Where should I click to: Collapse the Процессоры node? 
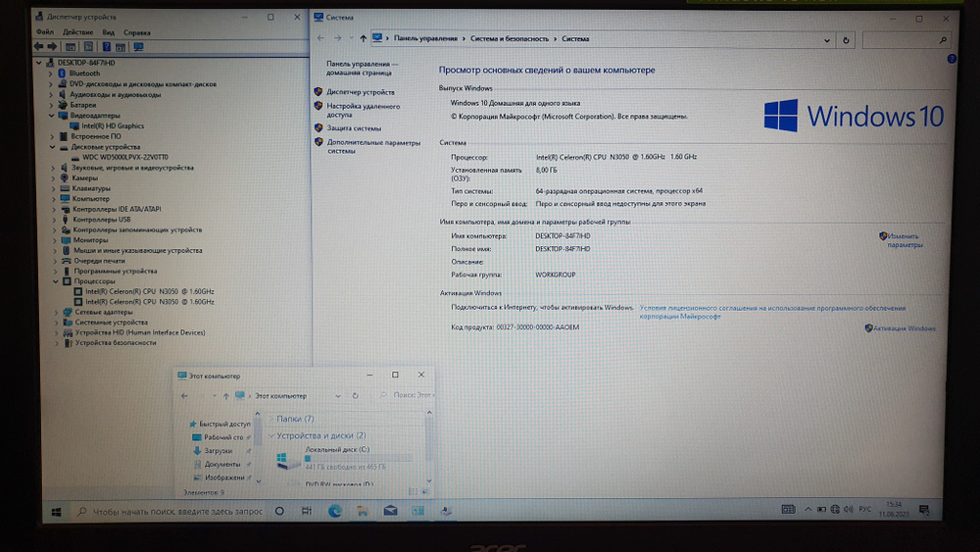(56, 281)
